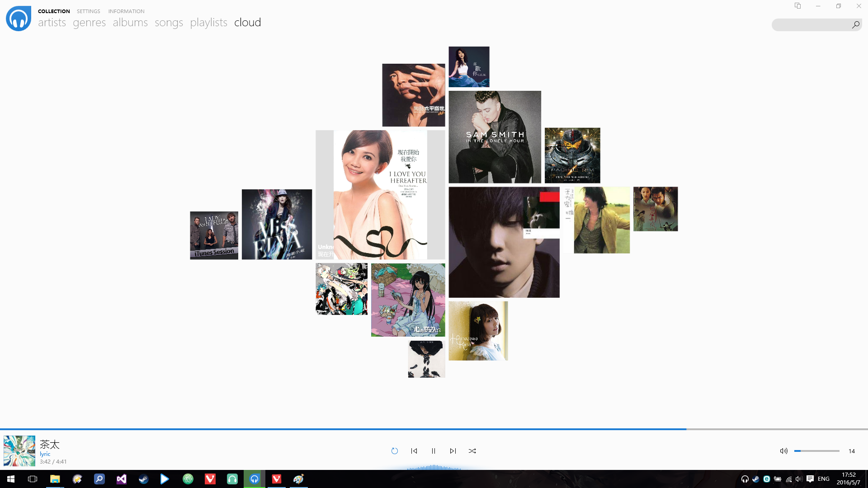The width and height of the screenshot is (868, 488).
Task: Open the INFORMATION menu
Action: (126, 11)
